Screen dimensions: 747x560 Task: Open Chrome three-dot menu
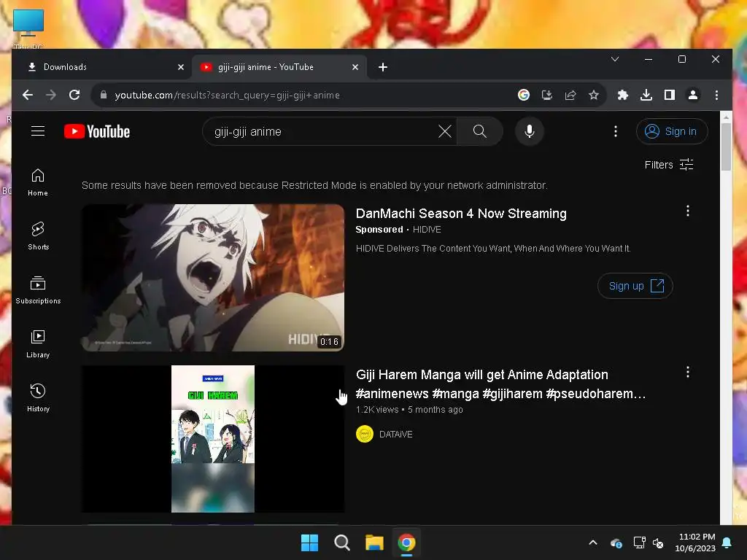(716, 95)
